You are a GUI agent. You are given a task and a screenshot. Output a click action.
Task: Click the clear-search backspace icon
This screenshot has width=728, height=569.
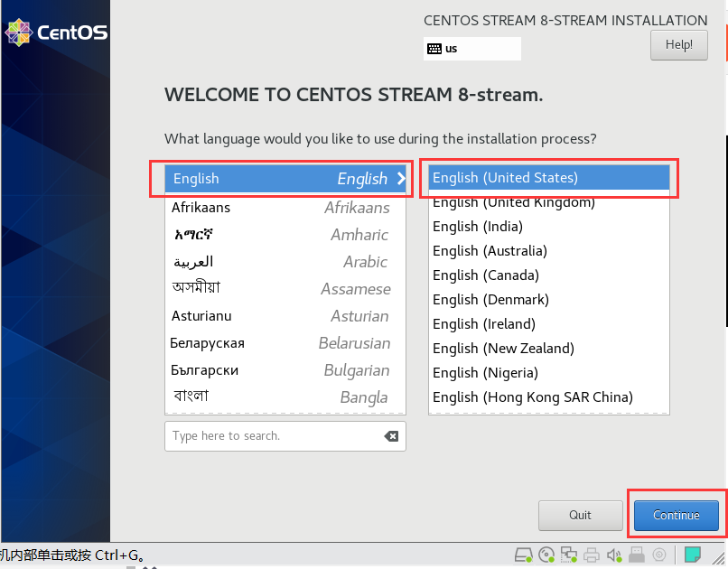(x=391, y=436)
